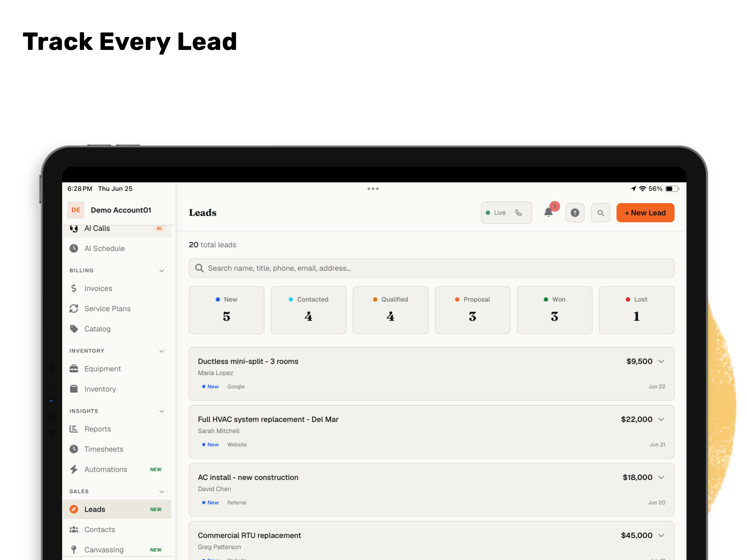This screenshot has width=747, height=560.
Task: Tap the Wi-Fi status icon
Action: click(642, 189)
